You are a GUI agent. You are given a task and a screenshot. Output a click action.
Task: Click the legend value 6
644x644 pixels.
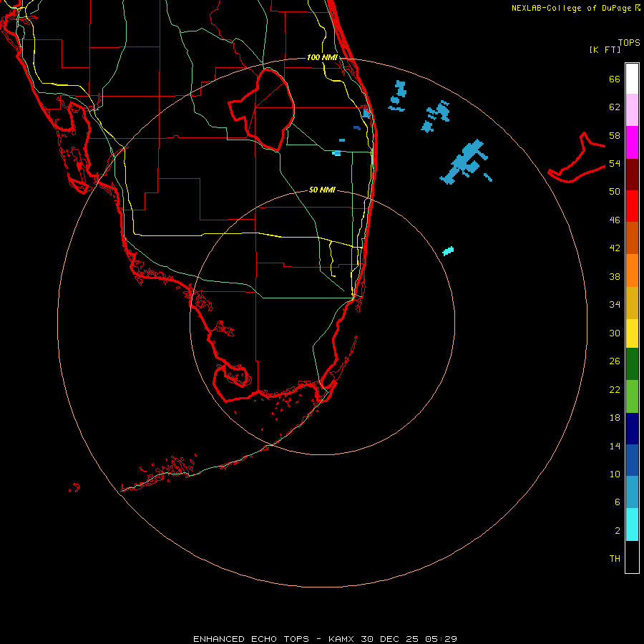[618, 502]
